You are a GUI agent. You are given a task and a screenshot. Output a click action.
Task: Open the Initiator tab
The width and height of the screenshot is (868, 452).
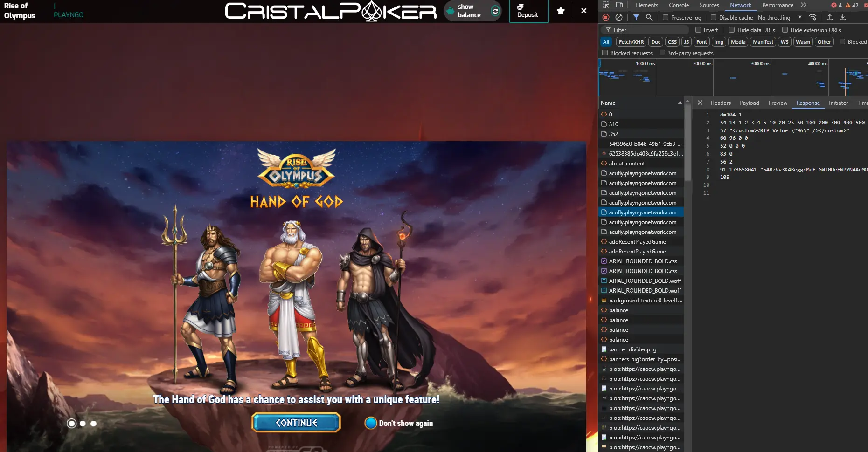[x=838, y=103]
